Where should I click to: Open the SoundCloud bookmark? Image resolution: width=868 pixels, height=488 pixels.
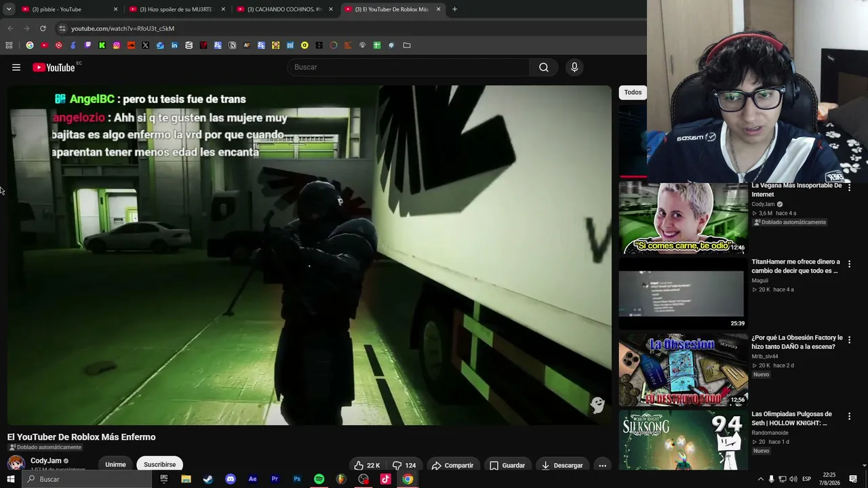[x=131, y=45]
